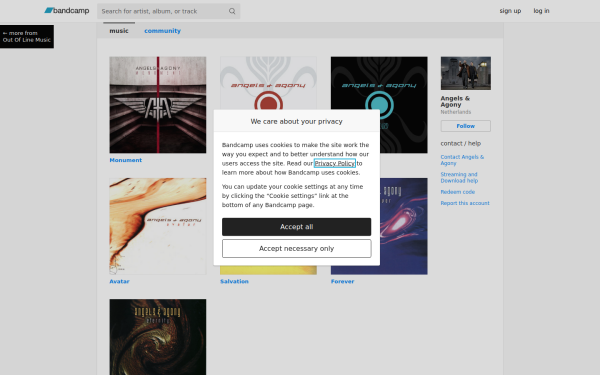
Task: Open the Monument album cover
Action: (x=158, y=105)
